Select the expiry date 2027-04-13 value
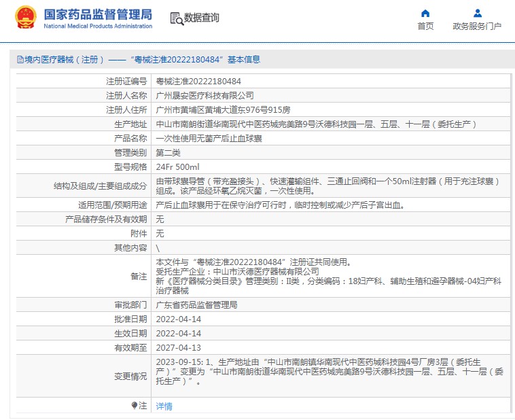 tap(179, 347)
